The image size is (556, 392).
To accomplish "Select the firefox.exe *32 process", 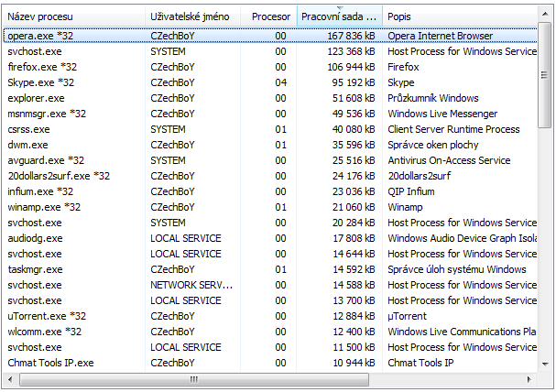I will (x=270, y=67).
